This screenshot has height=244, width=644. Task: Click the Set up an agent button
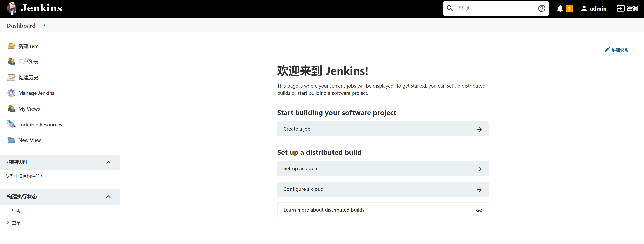[383, 169]
